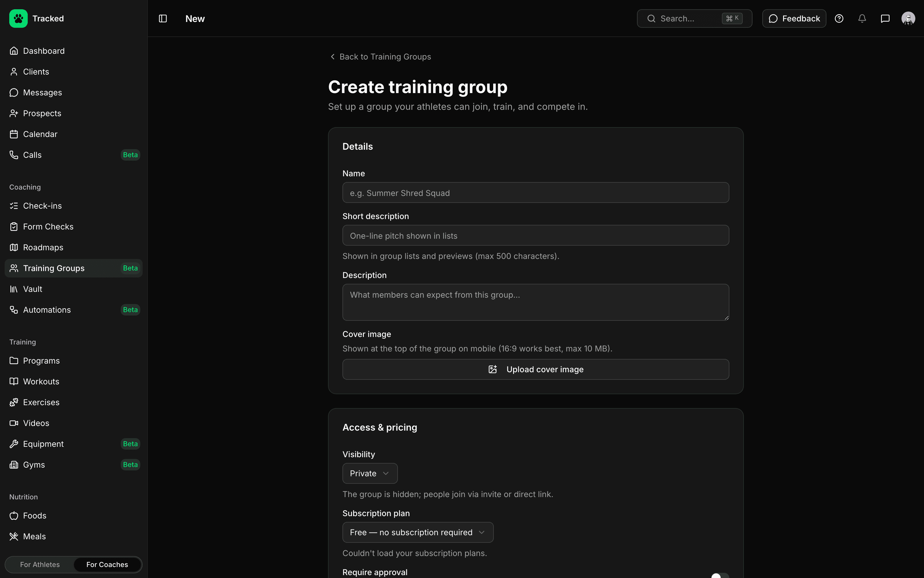Click the Clients person icon
Viewport: 924px width, 578px height.
tap(14, 72)
